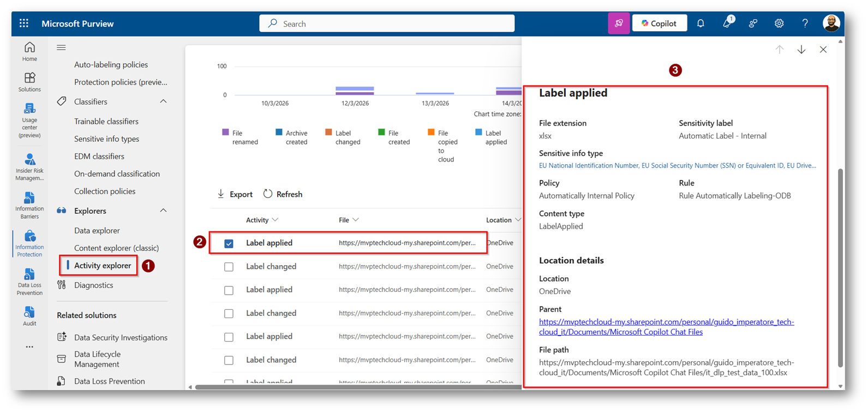Collapse the Classifiers section chevron
Viewport: 868px width, 413px height.
(x=163, y=101)
